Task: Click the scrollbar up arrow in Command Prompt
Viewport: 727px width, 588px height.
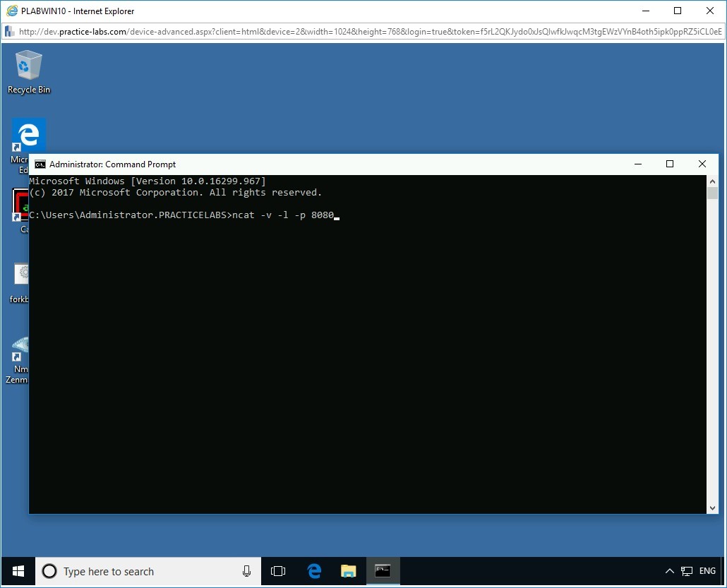Action: (712, 180)
